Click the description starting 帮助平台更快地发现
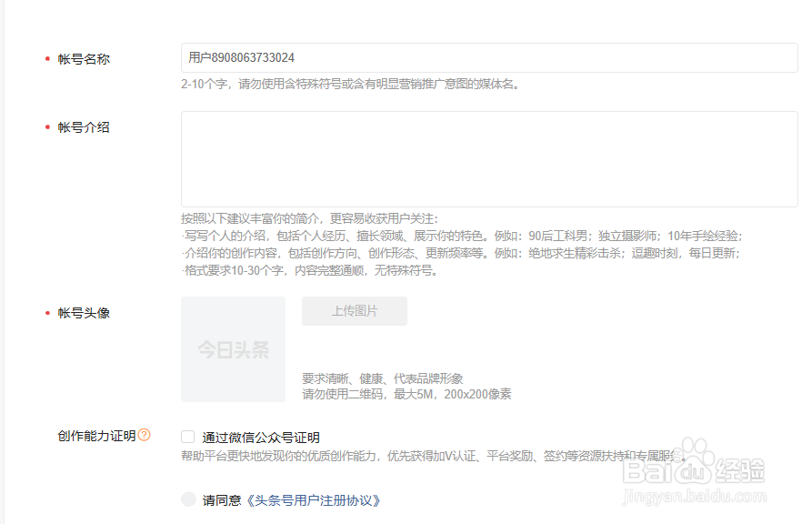This screenshot has height=524, width=812. coord(434,456)
